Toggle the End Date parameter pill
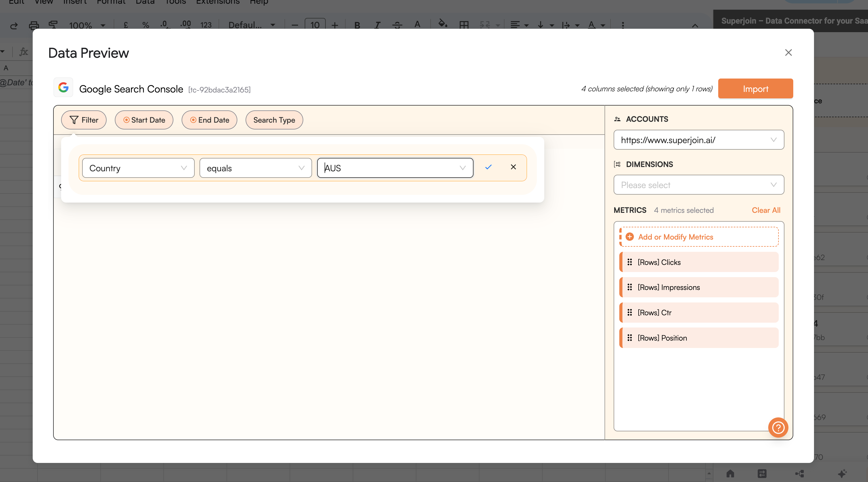The width and height of the screenshot is (868, 482). (x=209, y=120)
